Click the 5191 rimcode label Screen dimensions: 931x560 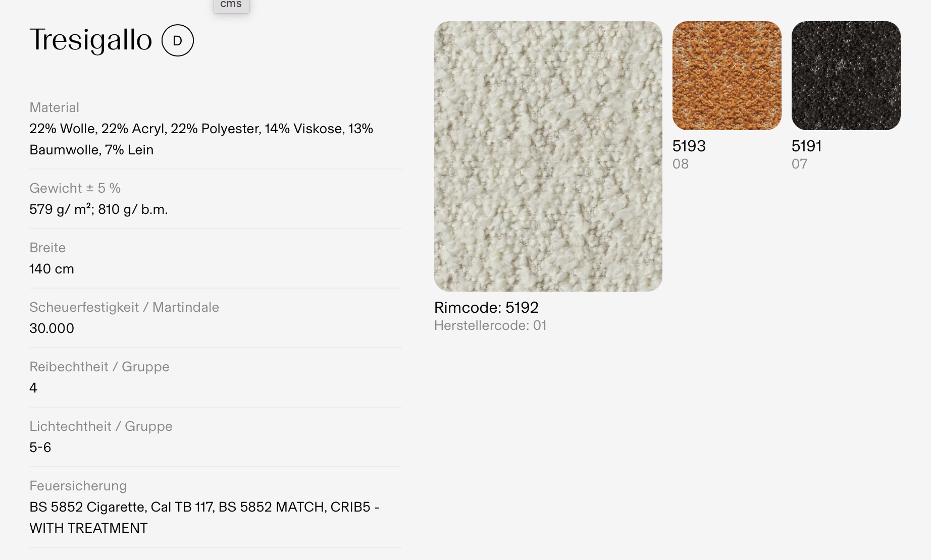806,146
